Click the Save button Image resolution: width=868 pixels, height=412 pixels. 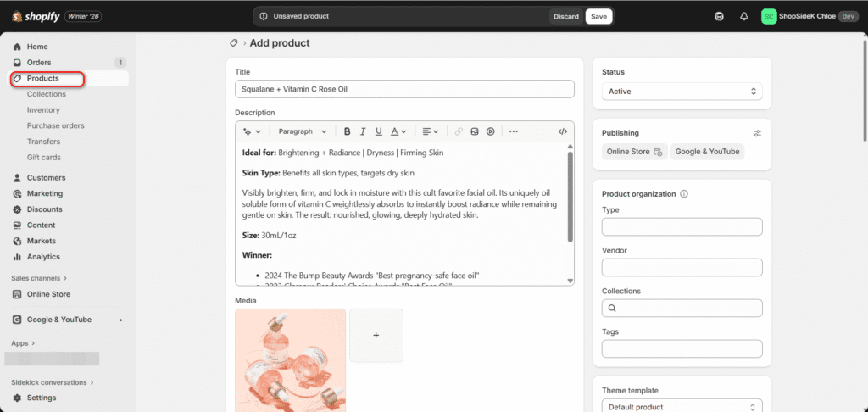[598, 17]
